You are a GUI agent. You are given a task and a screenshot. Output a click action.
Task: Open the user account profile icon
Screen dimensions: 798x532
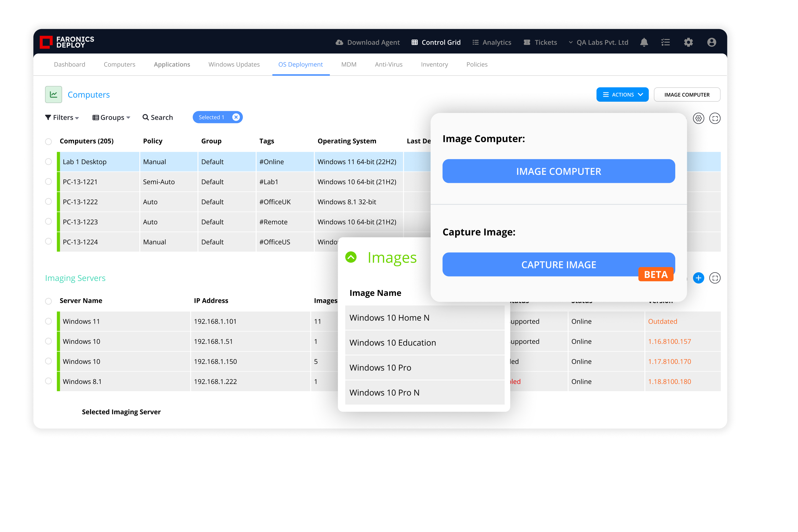click(712, 42)
